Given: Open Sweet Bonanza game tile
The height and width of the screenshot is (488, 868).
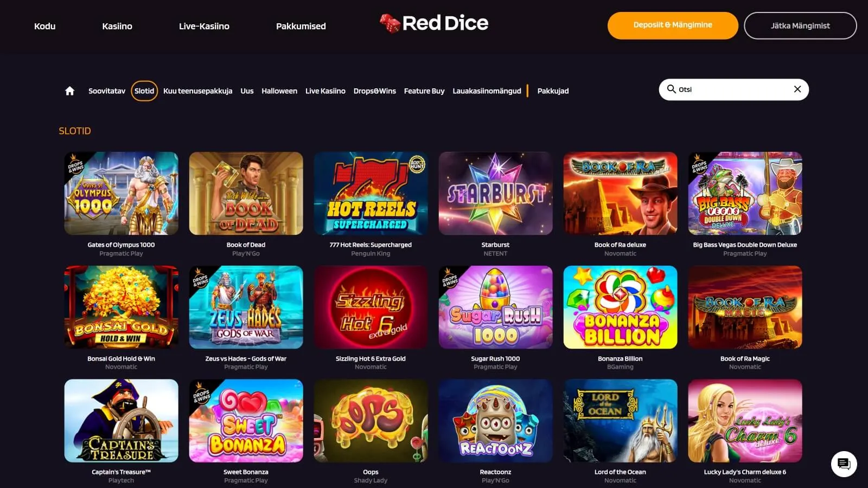Looking at the screenshot, I should 246,421.
